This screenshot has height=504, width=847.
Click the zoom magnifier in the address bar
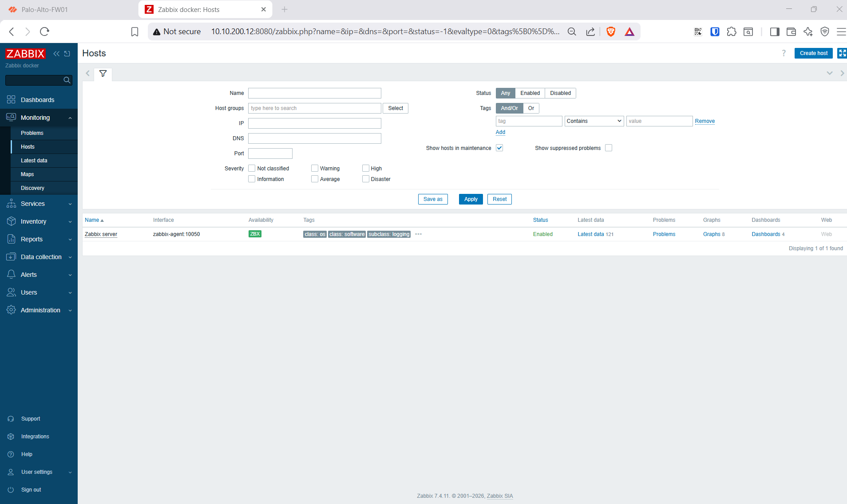coord(572,31)
